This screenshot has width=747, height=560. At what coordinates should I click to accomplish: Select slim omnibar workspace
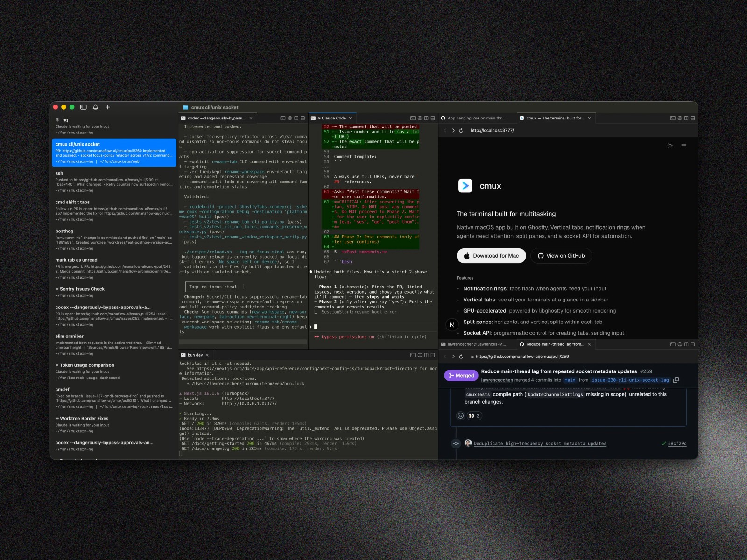point(114,344)
